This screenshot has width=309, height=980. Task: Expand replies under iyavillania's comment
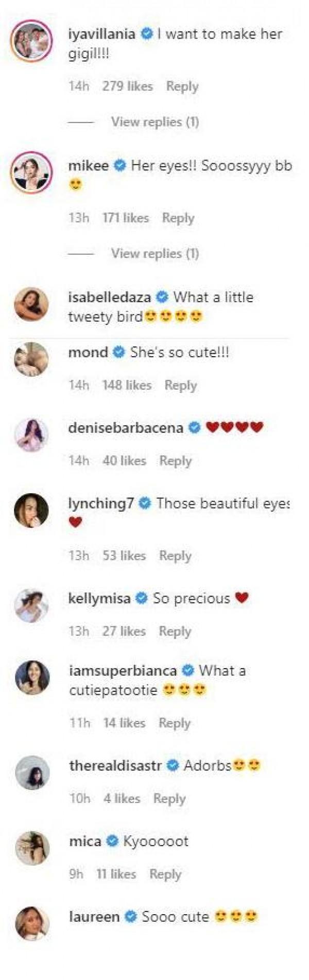point(154,122)
